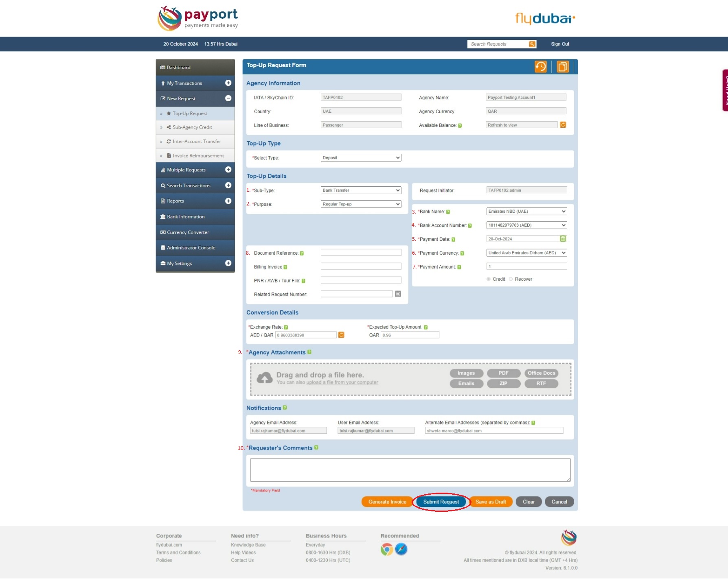Refresh the Available Balance value
The image size is (728, 585).
[x=563, y=125]
